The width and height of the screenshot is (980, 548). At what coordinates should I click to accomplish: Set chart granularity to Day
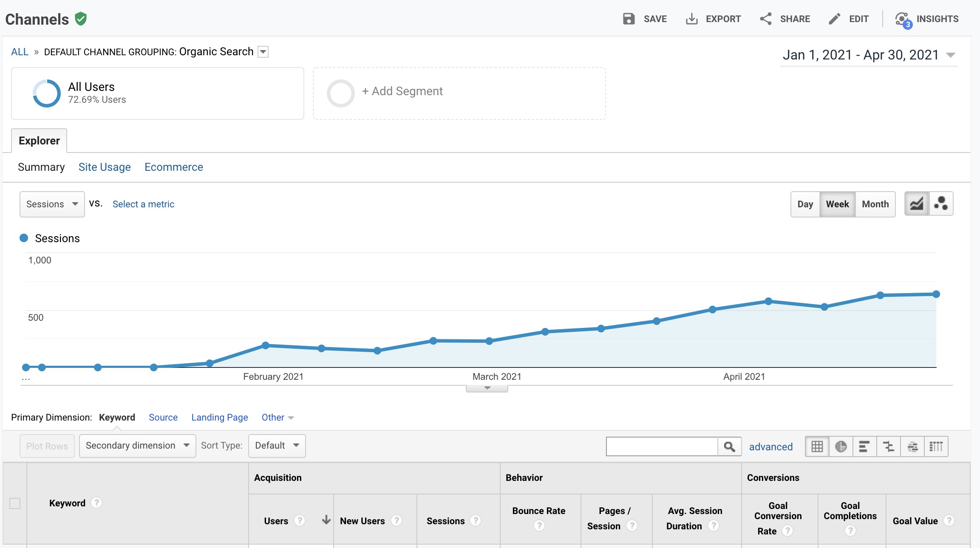[x=805, y=204]
